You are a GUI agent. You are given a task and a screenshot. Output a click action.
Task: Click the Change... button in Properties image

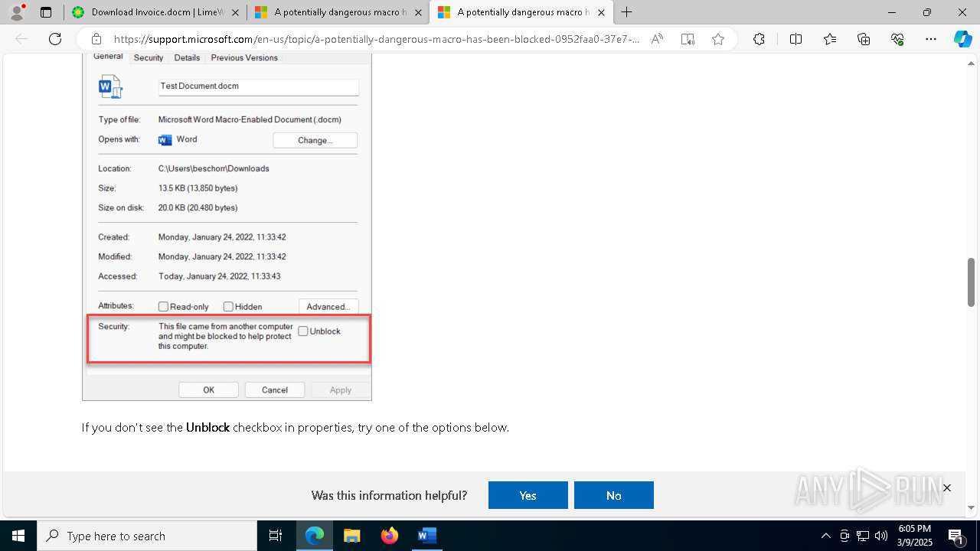coord(315,140)
